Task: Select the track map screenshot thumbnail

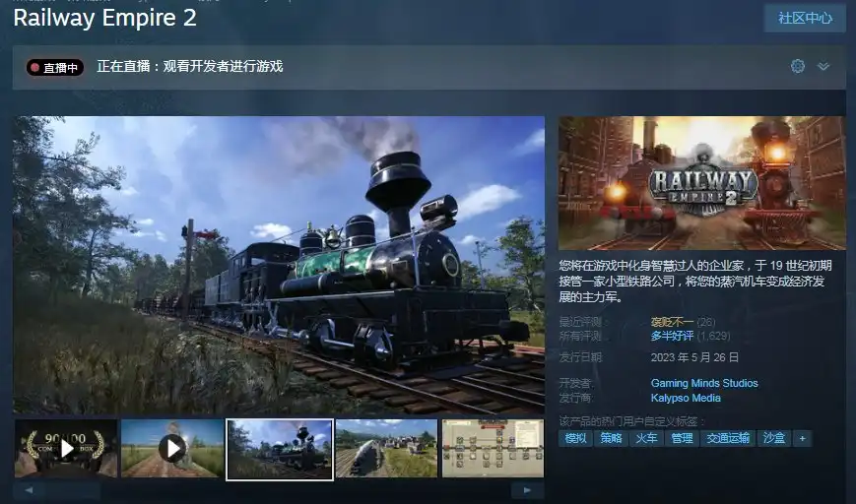Action: pyautogui.click(x=492, y=449)
